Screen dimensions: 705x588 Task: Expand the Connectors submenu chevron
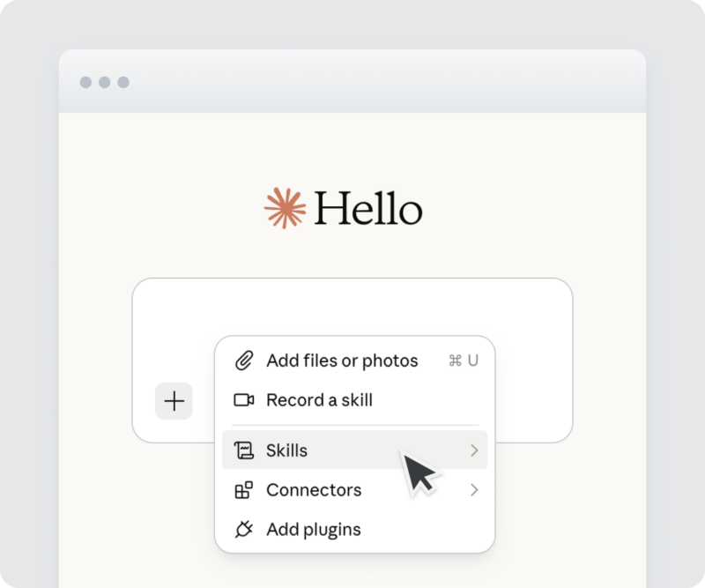[474, 490]
